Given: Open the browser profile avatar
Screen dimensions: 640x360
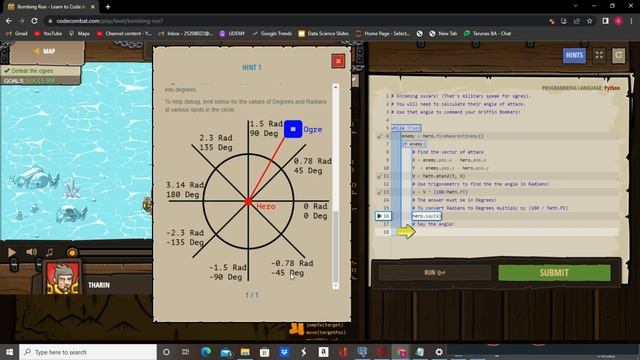Looking at the screenshot, I should coord(618,21).
